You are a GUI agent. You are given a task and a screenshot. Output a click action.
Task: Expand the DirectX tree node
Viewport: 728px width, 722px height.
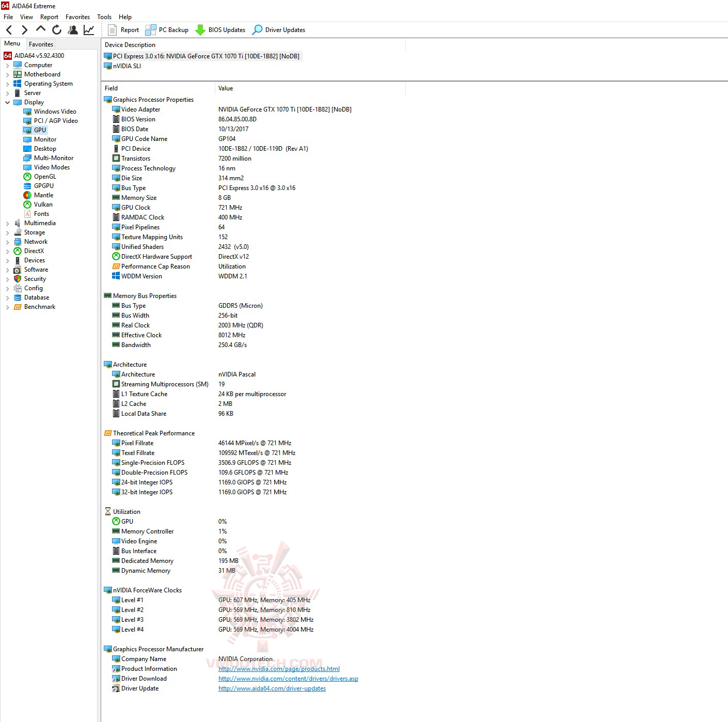(7, 252)
